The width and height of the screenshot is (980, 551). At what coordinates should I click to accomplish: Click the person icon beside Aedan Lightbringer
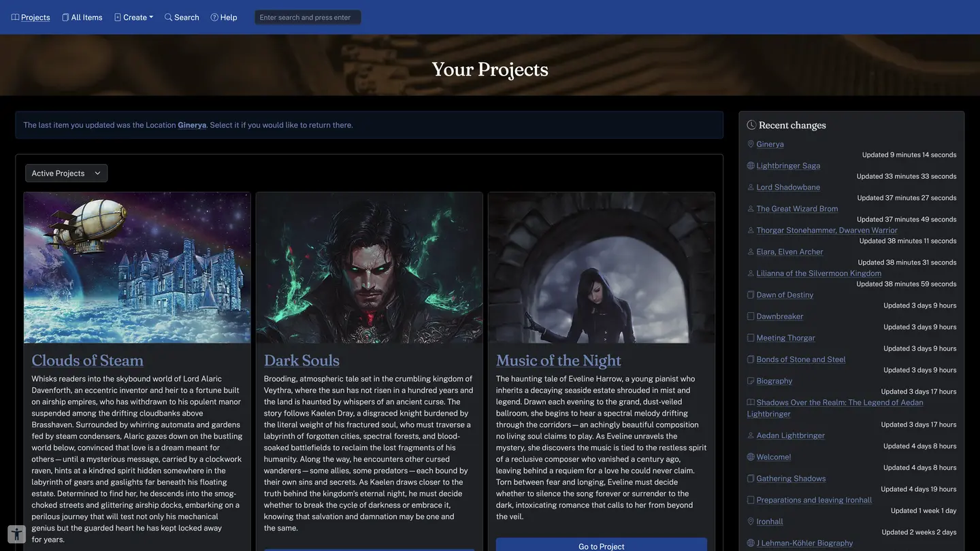point(750,435)
